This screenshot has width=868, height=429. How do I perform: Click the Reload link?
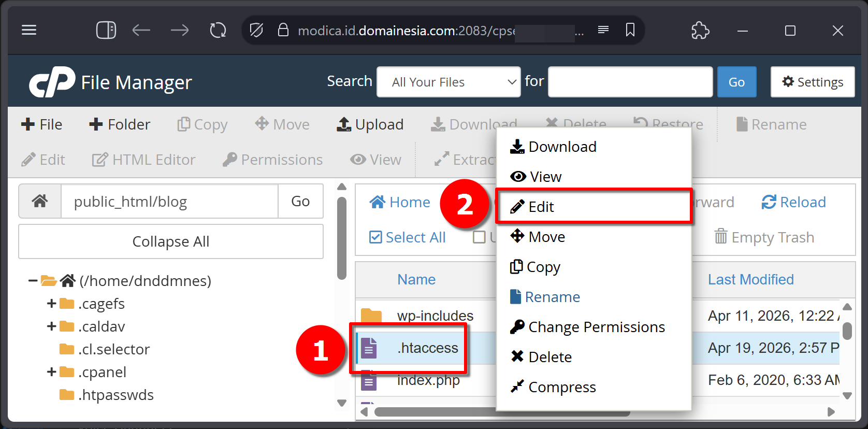793,202
